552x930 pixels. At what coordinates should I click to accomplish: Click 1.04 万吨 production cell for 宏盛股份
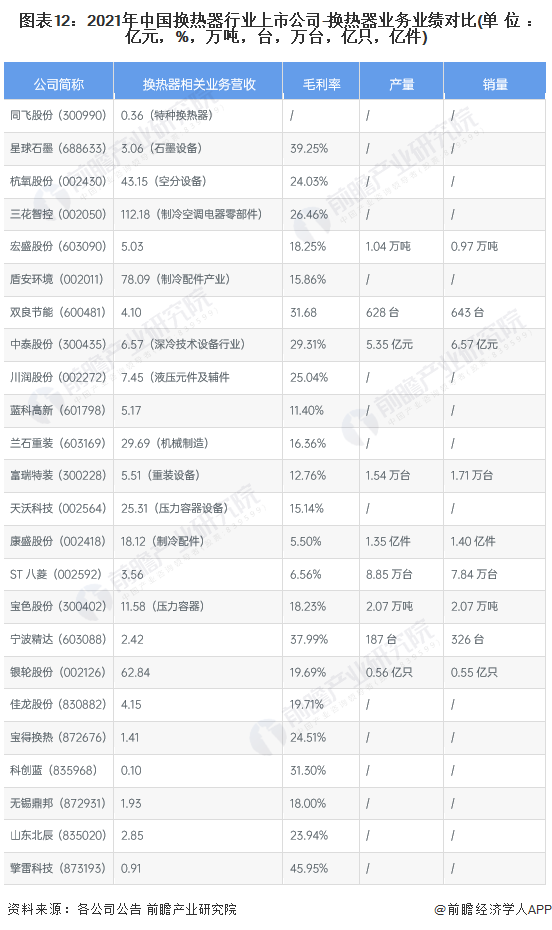(x=388, y=246)
